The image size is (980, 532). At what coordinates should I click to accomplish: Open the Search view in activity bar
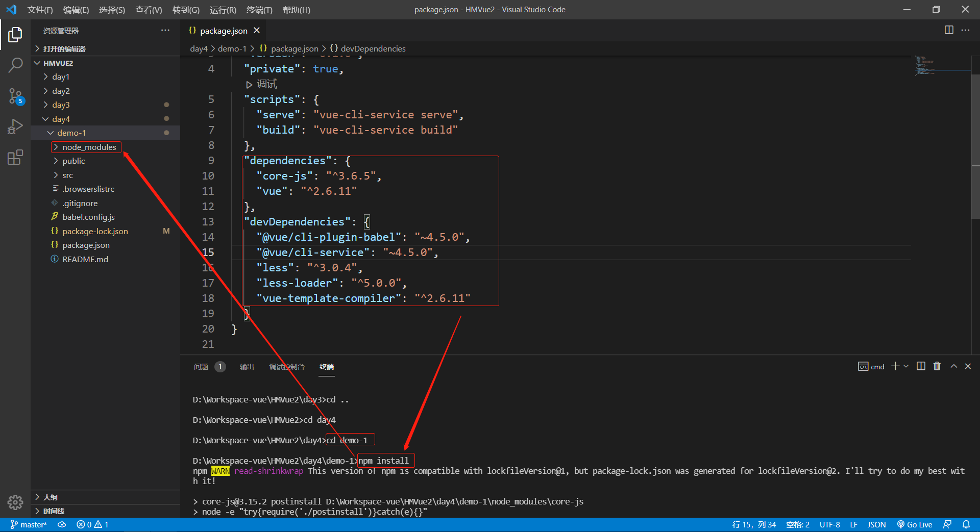pos(15,65)
